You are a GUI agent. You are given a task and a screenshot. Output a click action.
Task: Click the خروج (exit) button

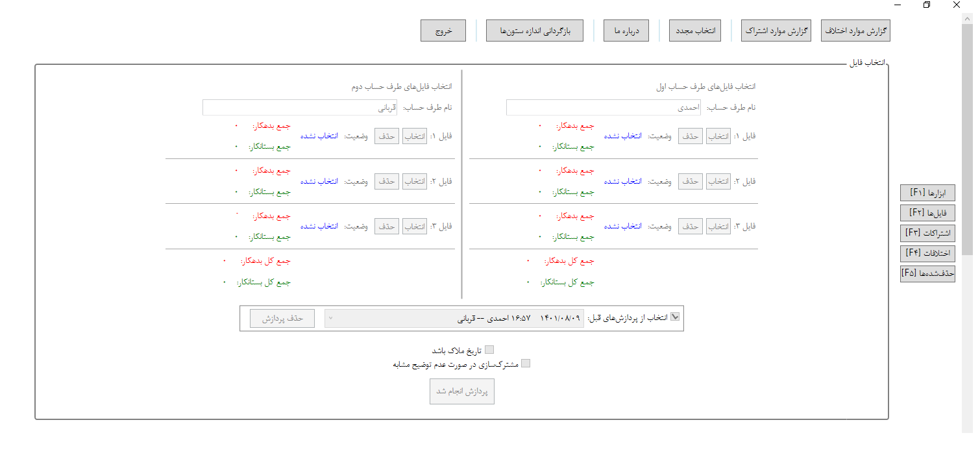(443, 31)
